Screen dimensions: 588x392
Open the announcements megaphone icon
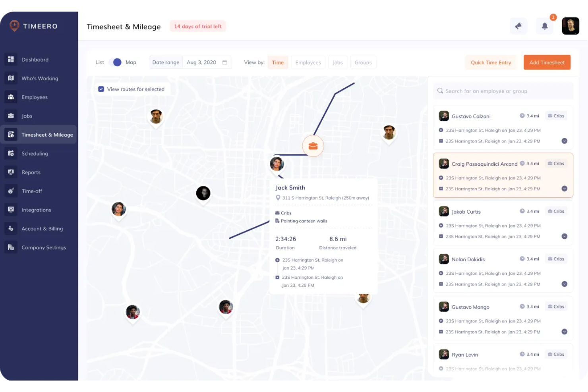518,26
